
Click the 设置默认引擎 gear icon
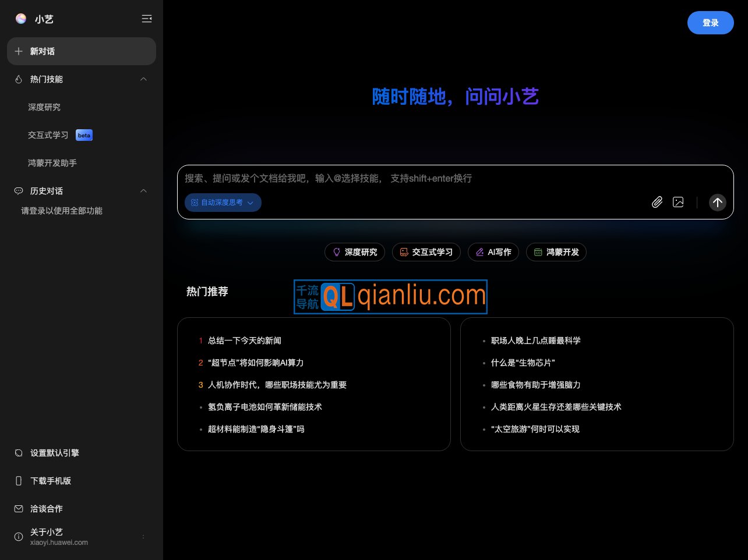tap(18, 453)
